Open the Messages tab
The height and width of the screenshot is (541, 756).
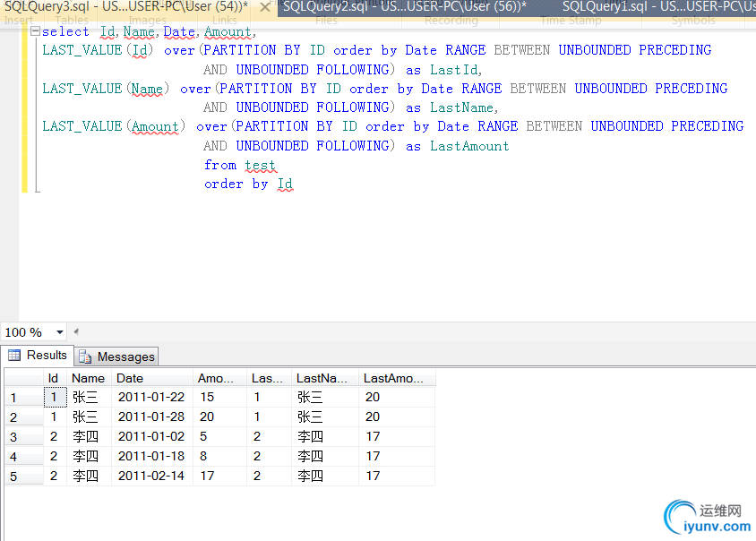[116, 356]
